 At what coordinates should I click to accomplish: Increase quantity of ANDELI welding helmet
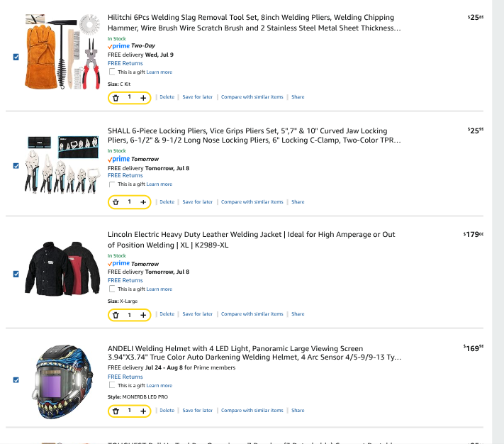[x=143, y=411]
